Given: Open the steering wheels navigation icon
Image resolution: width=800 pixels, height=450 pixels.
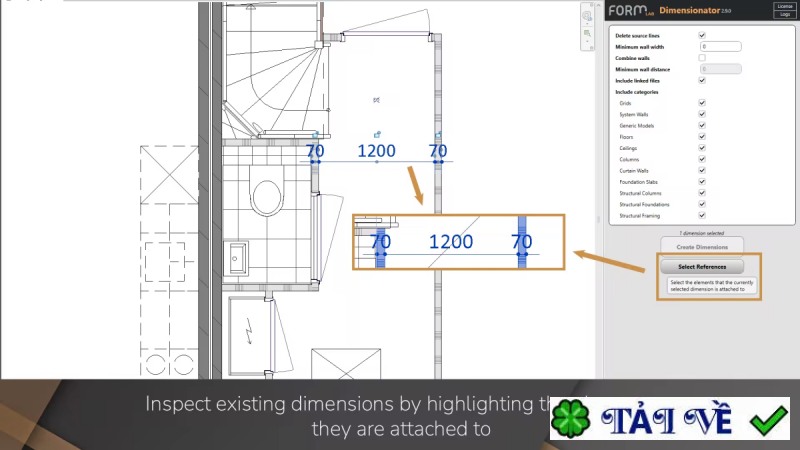Looking at the screenshot, I should click(x=587, y=16).
